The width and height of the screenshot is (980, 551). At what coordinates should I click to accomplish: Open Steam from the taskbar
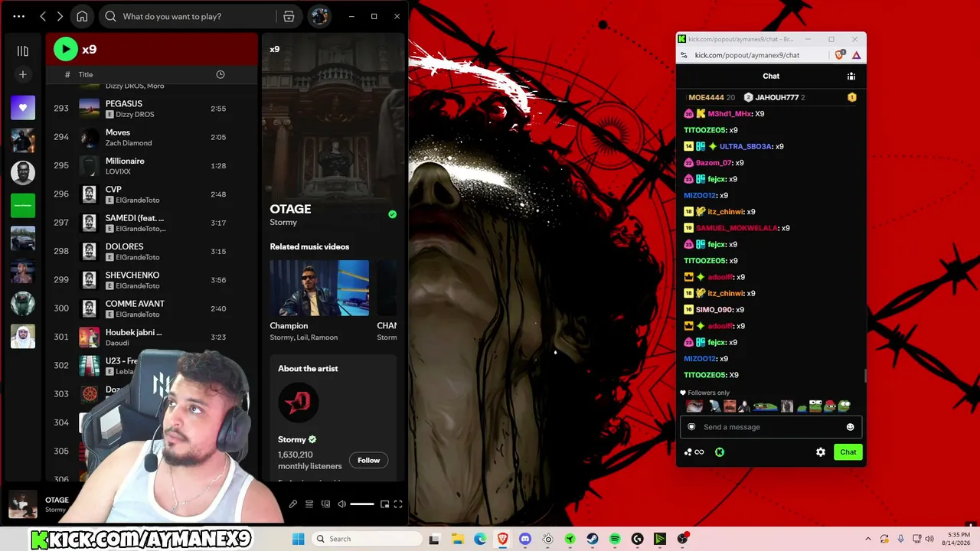[x=593, y=539]
